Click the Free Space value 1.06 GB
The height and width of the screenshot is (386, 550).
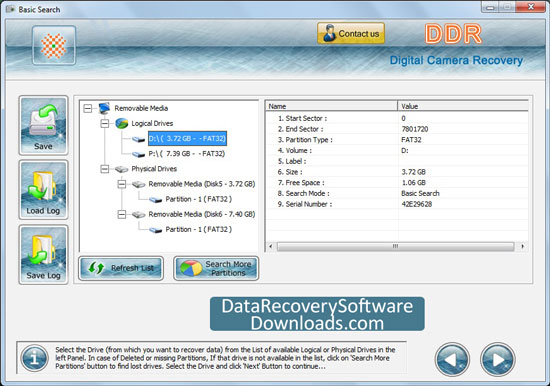[414, 183]
